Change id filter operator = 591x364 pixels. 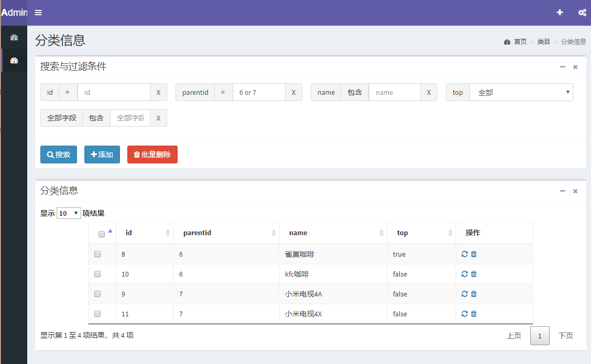68,92
